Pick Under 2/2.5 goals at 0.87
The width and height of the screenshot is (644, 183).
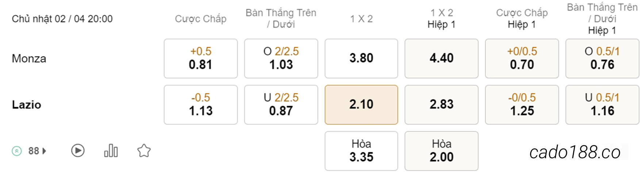[x=281, y=105]
